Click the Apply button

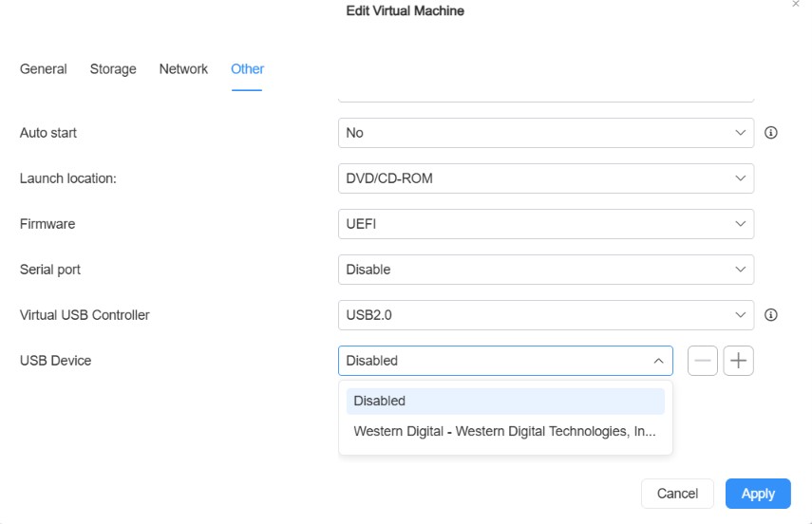[758, 494]
